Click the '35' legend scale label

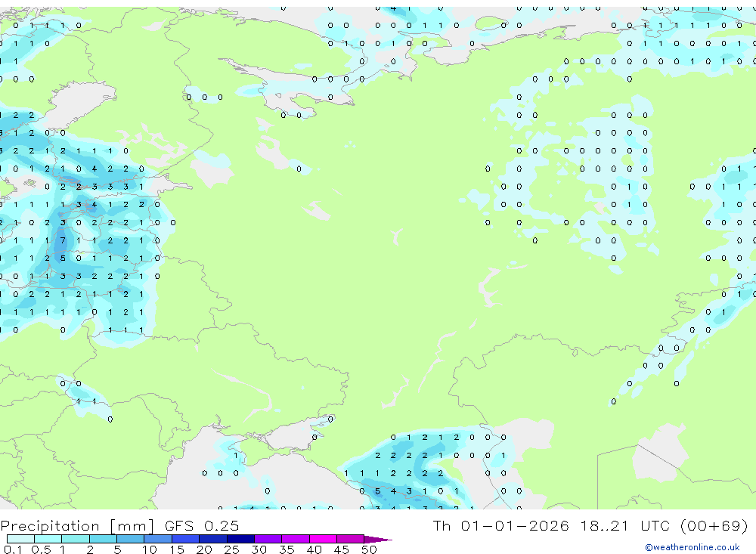coord(287,549)
